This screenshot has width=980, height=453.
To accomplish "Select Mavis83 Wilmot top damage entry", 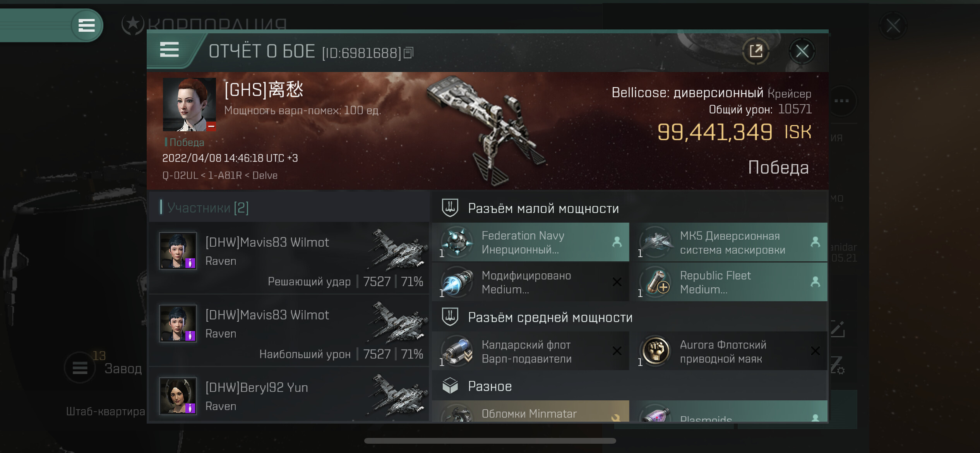I will tap(289, 330).
